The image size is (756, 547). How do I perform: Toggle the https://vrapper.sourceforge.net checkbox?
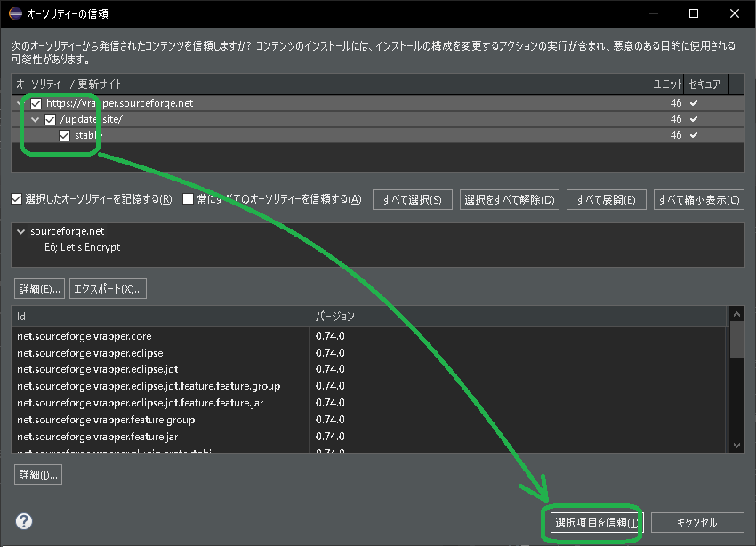click(x=36, y=103)
